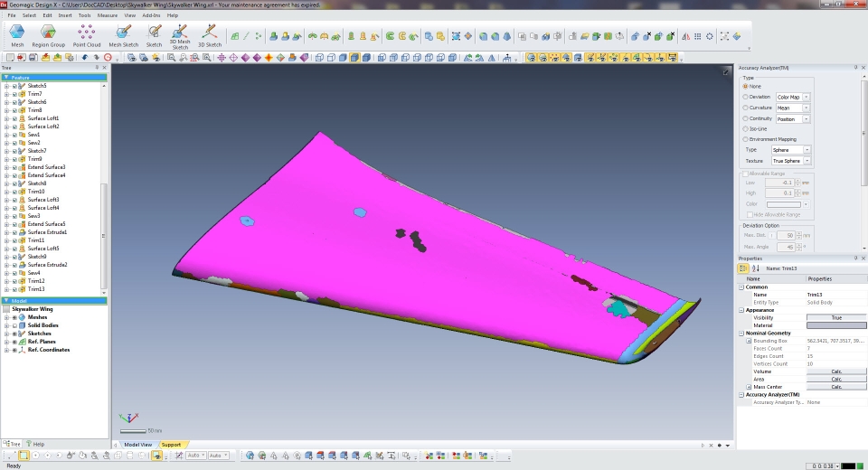The image size is (868, 470).
Task: Open the Measure menu
Action: pos(108,15)
